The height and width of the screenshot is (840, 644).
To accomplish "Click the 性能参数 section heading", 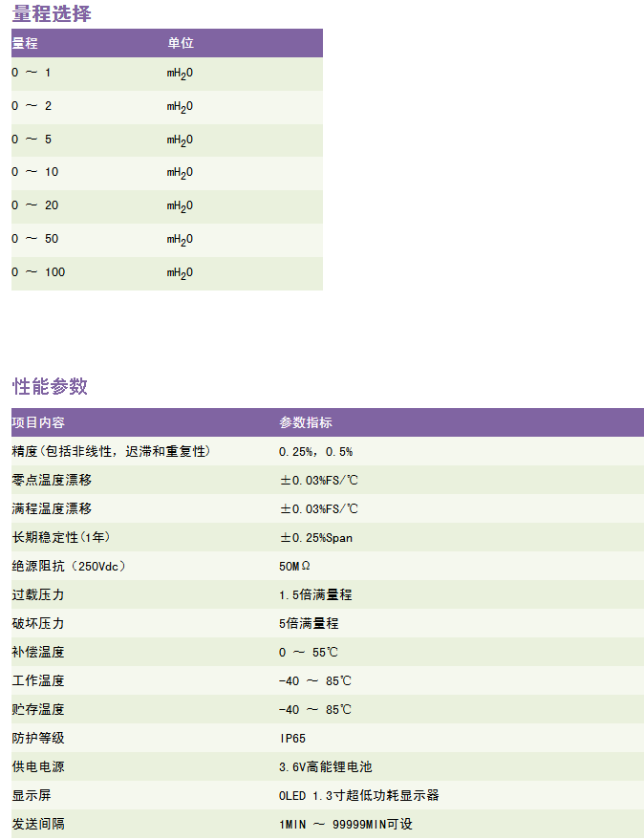I will pos(50,386).
